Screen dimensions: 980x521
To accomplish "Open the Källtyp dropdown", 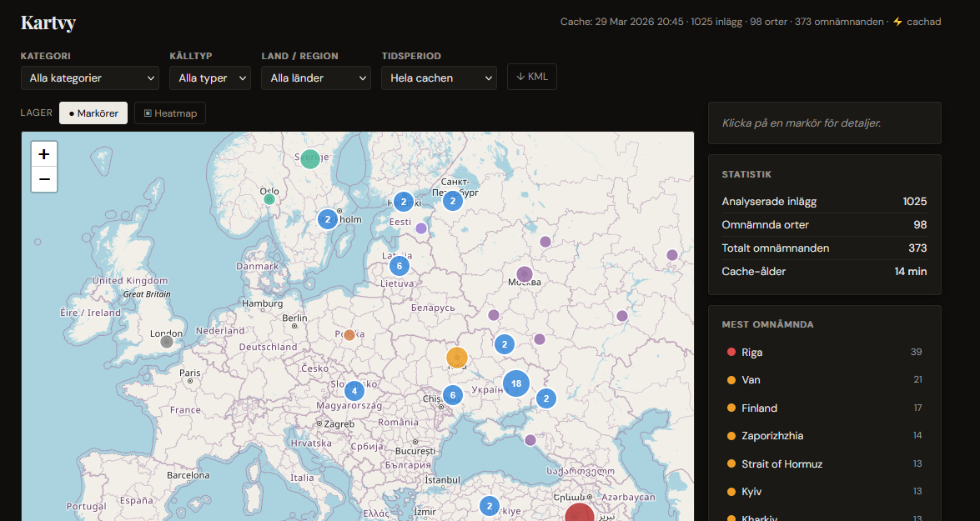I will pyautogui.click(x=209, y=78).
